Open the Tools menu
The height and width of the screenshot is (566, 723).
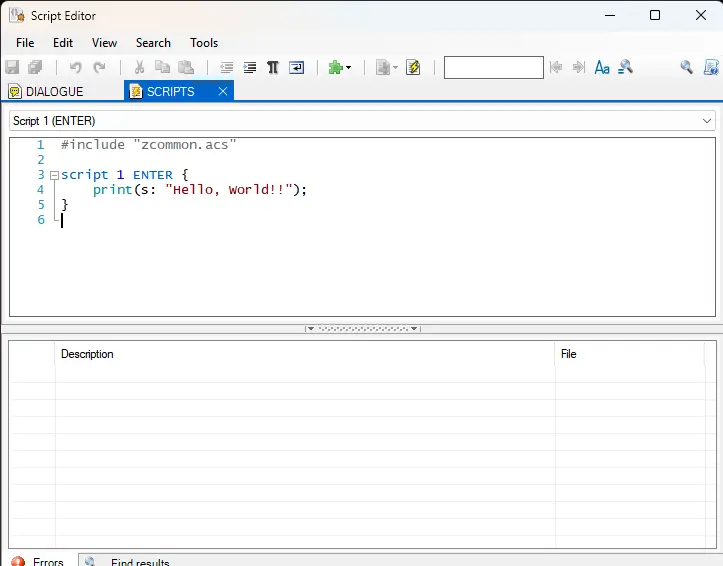[x=204, y=43]
